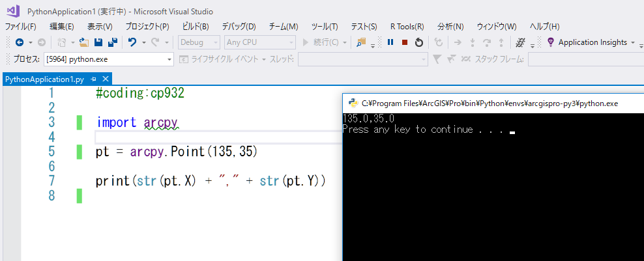Expand the Redo history dropdown arrow
The width and height of the screenshot is (644, 261).
[167, 43]
